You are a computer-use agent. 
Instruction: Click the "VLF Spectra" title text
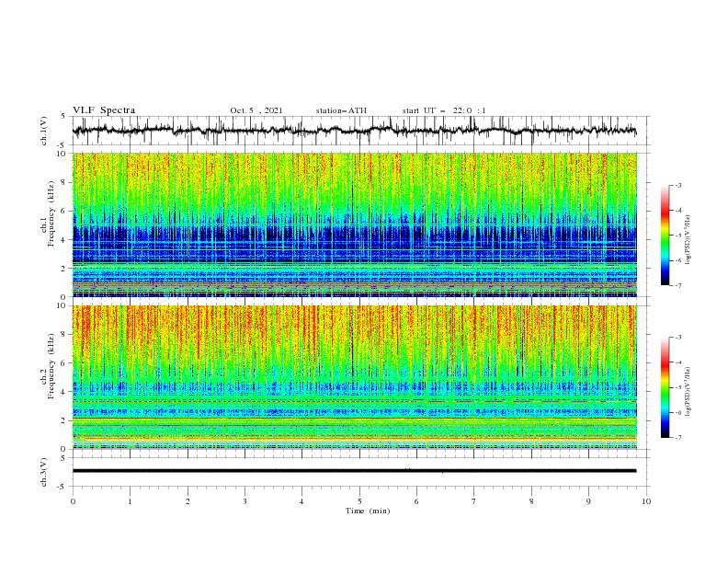[104, 110]
